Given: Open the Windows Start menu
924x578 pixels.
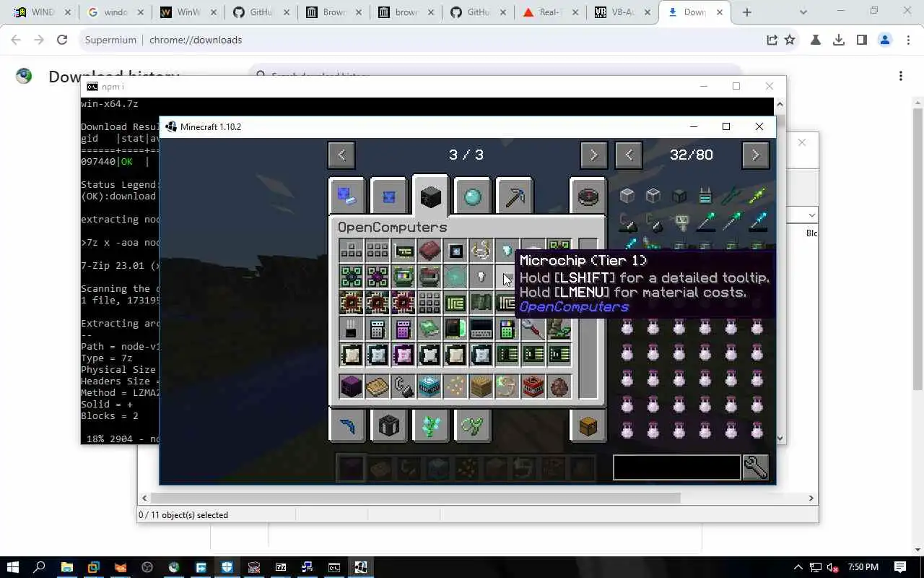Looking at the screenshot, I should click(13, 567).
